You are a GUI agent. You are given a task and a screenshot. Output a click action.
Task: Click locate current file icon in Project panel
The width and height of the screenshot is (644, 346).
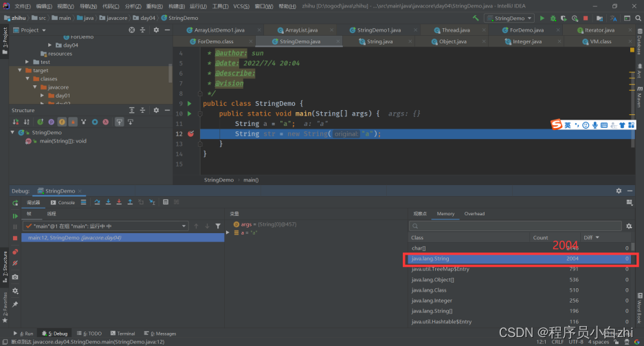[x=131, y=30]
